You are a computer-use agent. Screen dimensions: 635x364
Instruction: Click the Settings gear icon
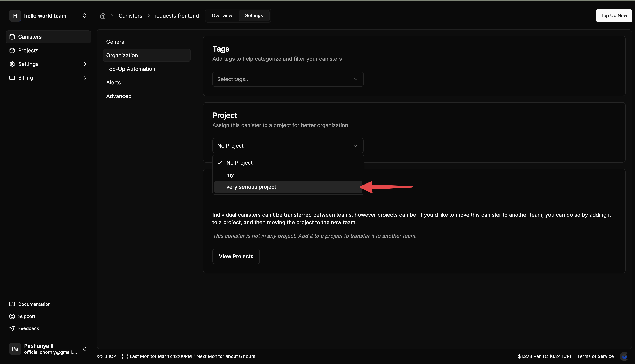point(12,64)
